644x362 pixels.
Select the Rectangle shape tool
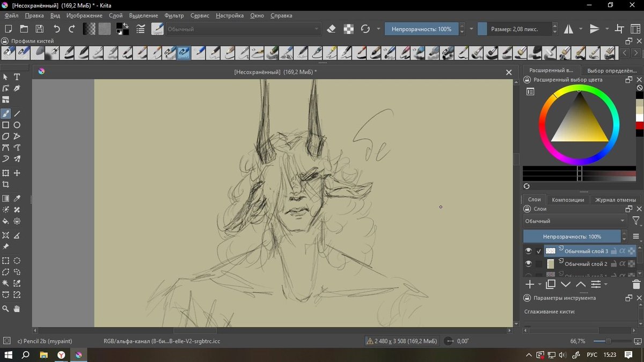click(5, 125)
